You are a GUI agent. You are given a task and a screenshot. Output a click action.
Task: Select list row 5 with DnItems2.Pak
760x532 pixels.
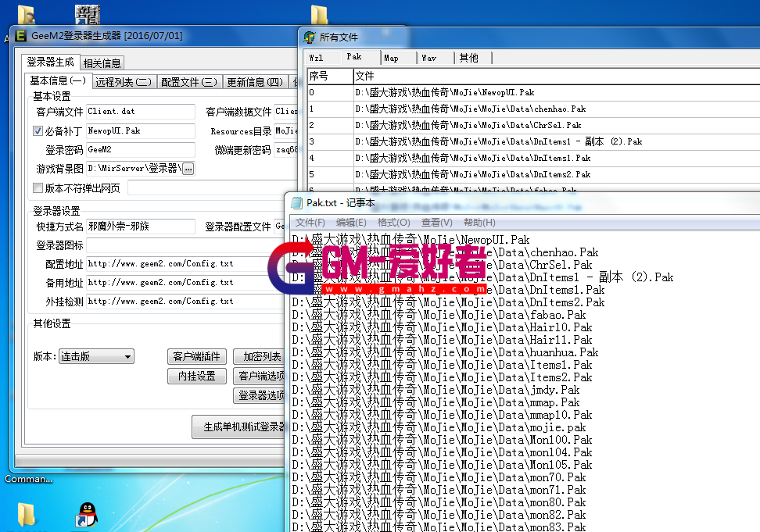click(x=534, y=175)
